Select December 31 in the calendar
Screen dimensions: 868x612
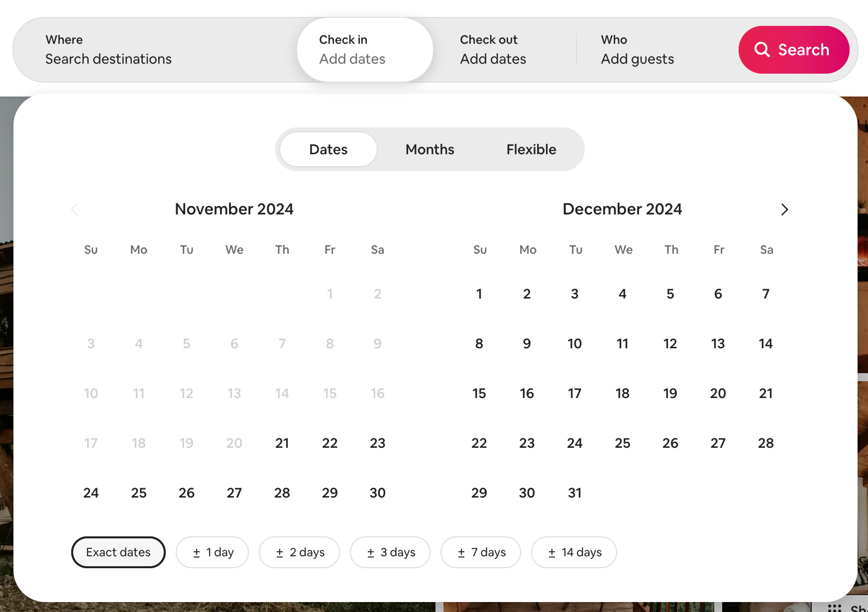click(x=574, y=493)
